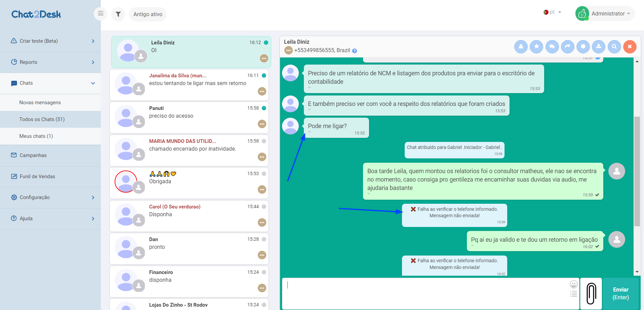
Task: Click the solid circle icon in chat header
Action: (583, 46)
